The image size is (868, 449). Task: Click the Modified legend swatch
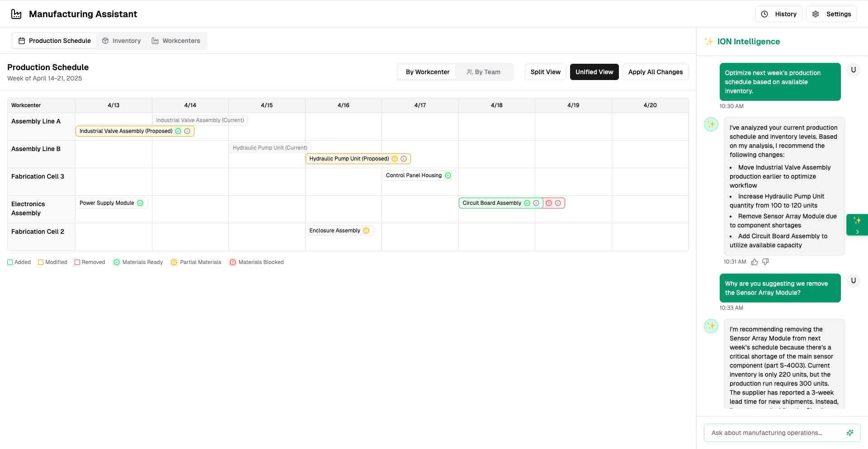[x=41, y=262]
